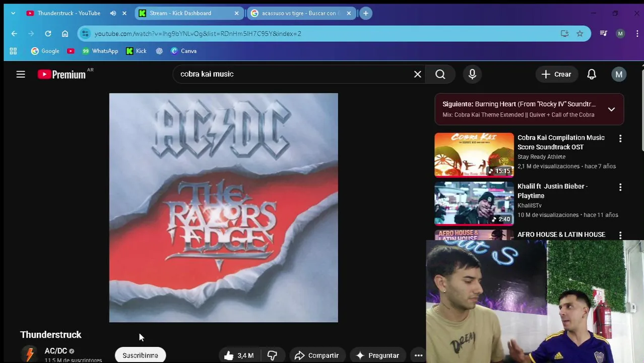The width and height of the screenshot is (644, 363).
Task: Mute the Thunderstruck tab audio icon
Action: [113, 13]
